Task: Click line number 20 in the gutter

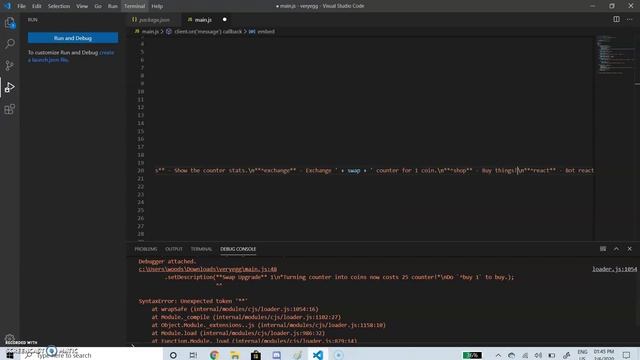Action: [141, 171]
